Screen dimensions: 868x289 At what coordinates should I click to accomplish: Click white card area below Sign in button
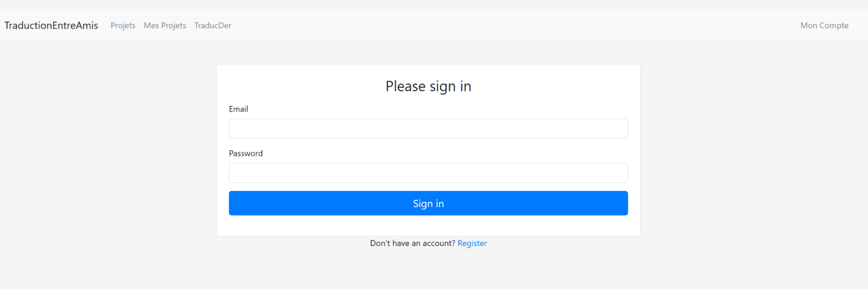428,226
